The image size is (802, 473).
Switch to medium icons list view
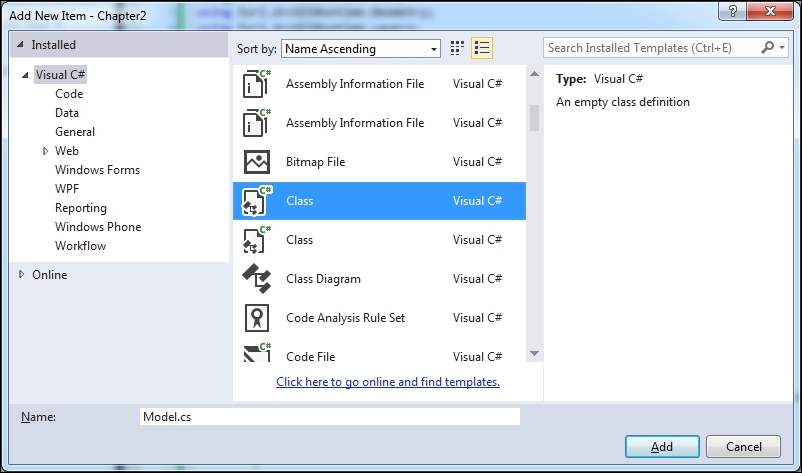pos(482,48)
